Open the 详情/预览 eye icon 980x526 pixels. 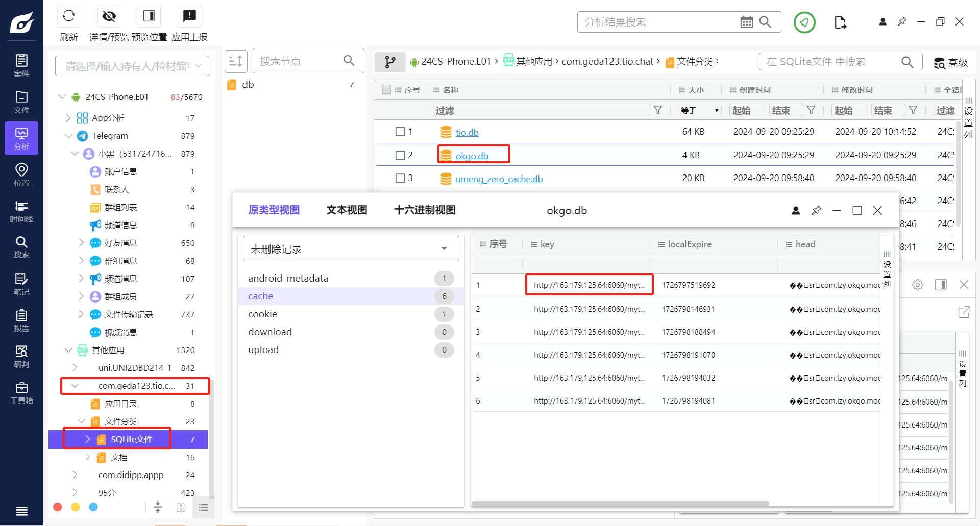pos(109,16)
